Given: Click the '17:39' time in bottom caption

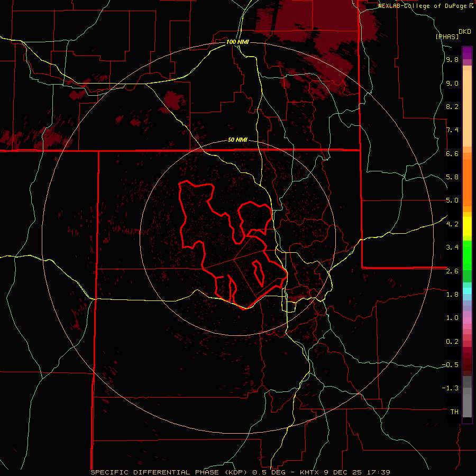Looking at the screenshot, I should point(379,472).
